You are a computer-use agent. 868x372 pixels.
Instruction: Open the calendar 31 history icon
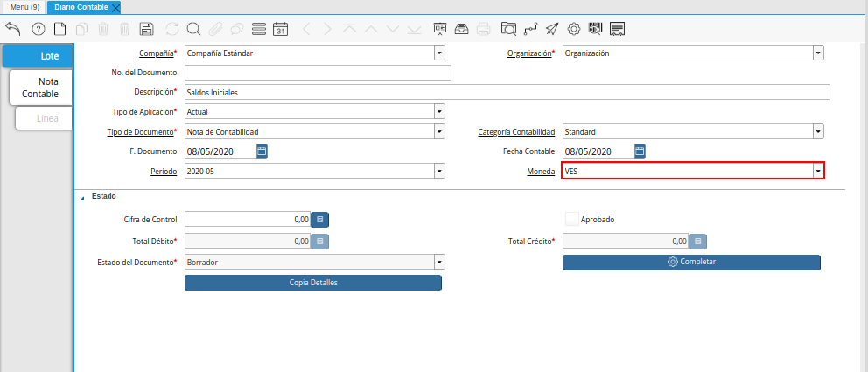click(x=281, y=29)
